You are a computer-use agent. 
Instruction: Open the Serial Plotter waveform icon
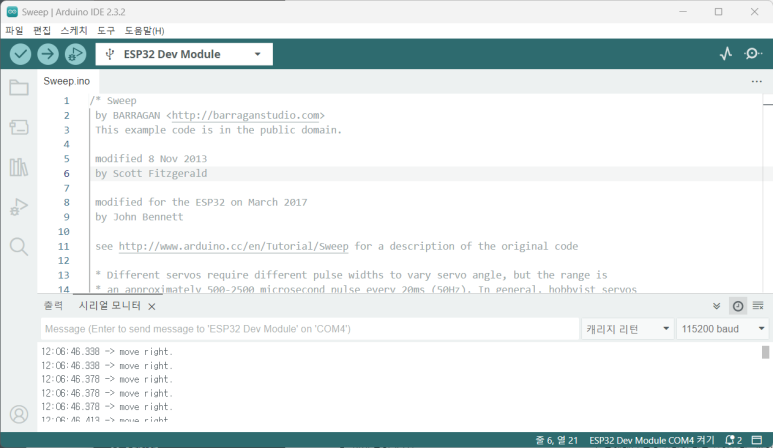pyautogui.click(x=726, y=54)
